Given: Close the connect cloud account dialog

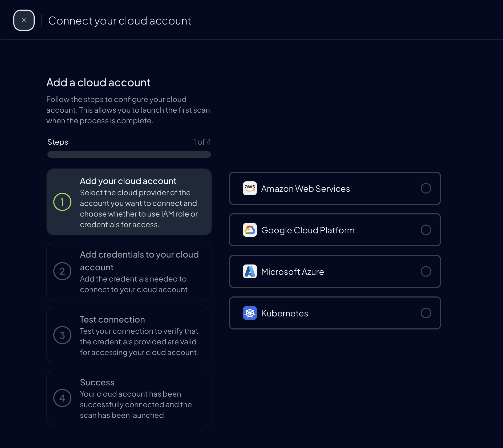Looking at the screenshot, I should (24, 20).
